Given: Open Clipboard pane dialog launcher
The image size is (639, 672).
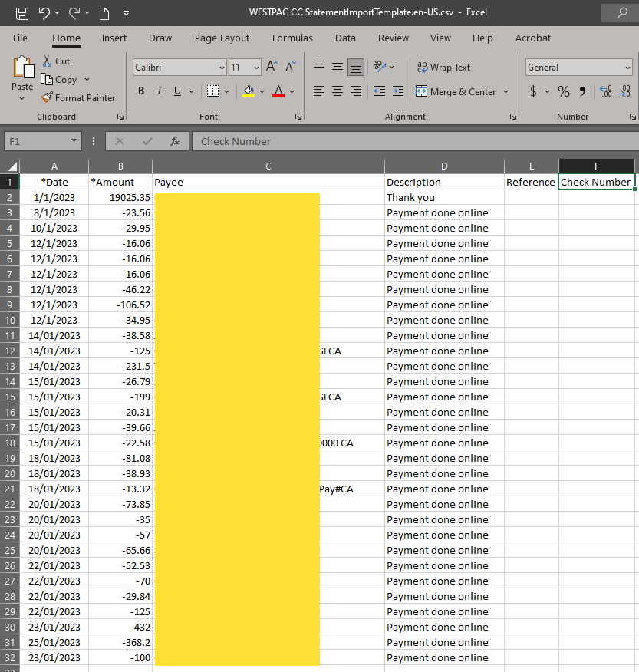Looking at the screenshot, I should click(x=120, y=117).
